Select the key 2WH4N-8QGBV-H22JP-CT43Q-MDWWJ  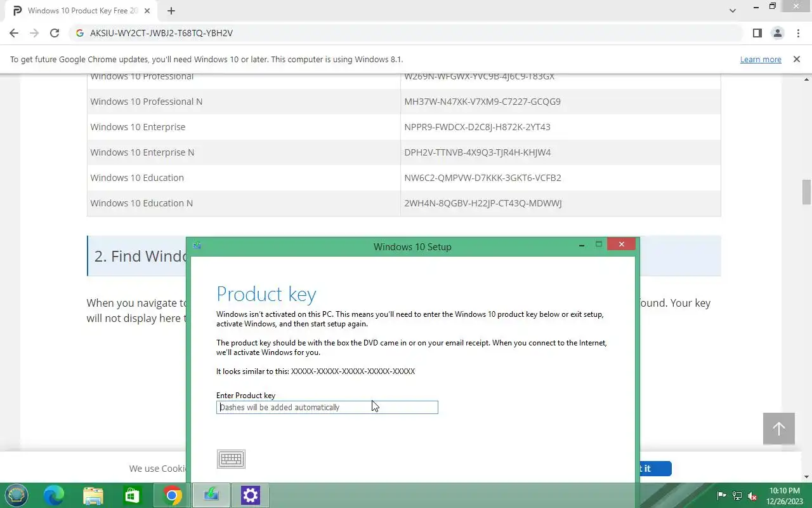(483, 203)
